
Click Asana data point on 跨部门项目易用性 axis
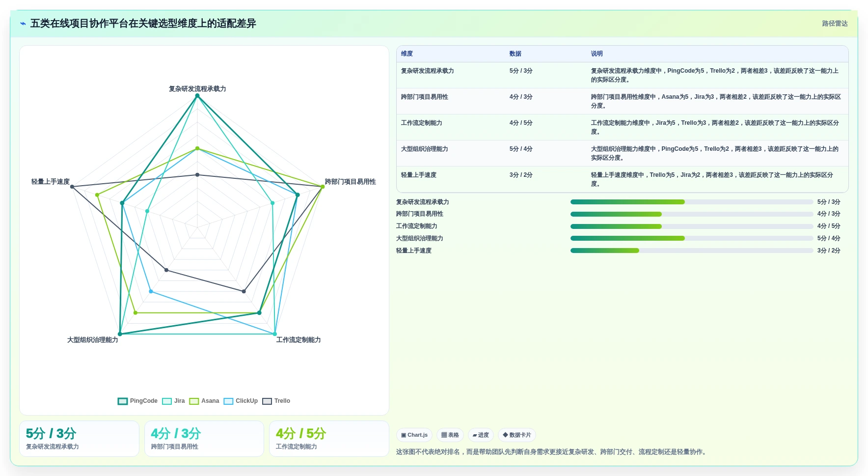point(323,187)
